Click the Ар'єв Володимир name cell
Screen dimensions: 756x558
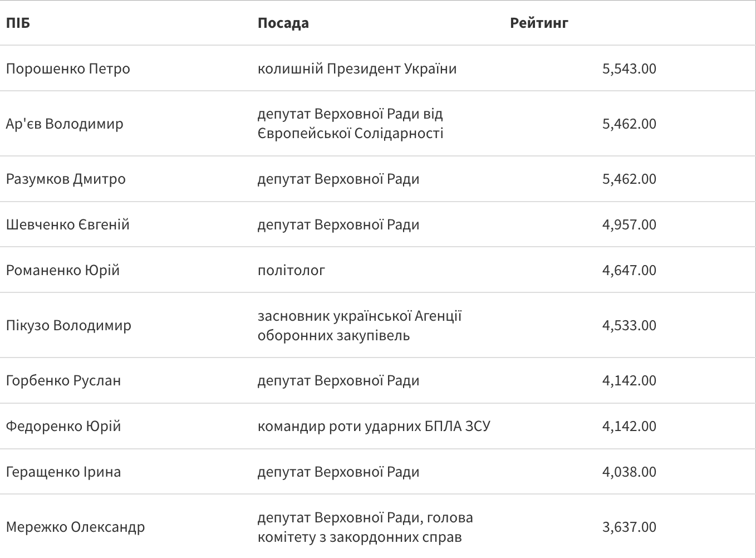click(65, 124)
